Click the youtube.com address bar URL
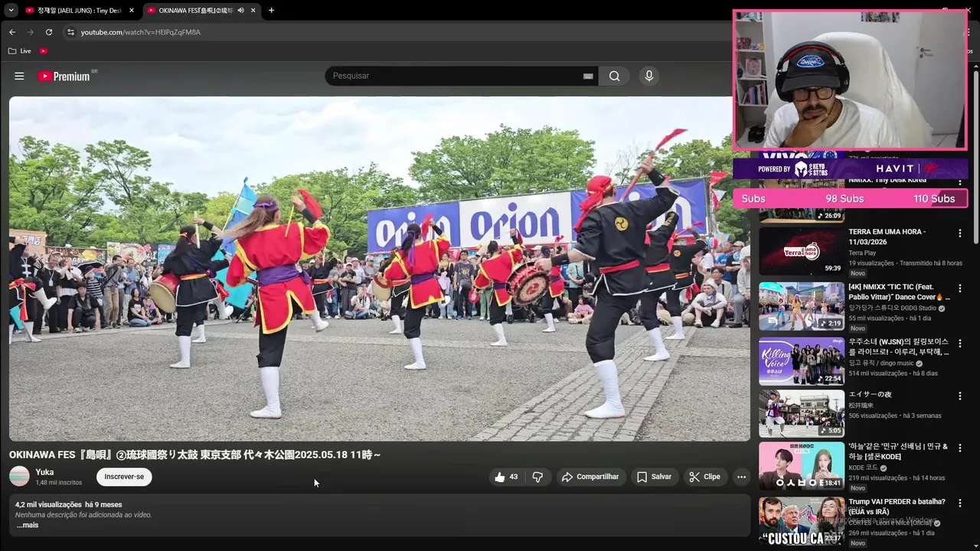 click(x=141, y=32)
